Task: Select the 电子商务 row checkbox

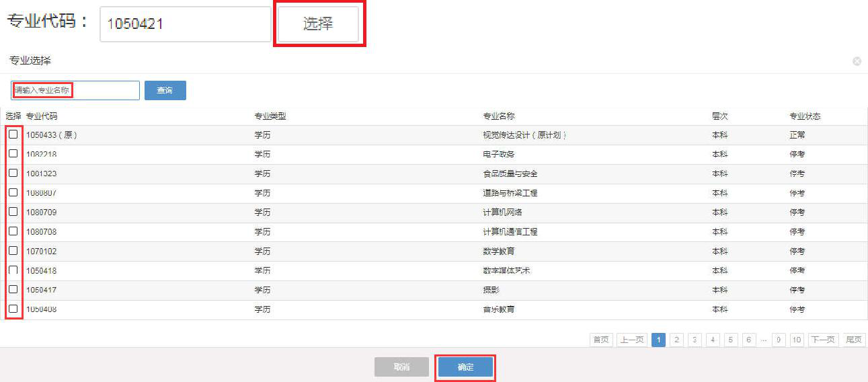Action: coord(13,154)
